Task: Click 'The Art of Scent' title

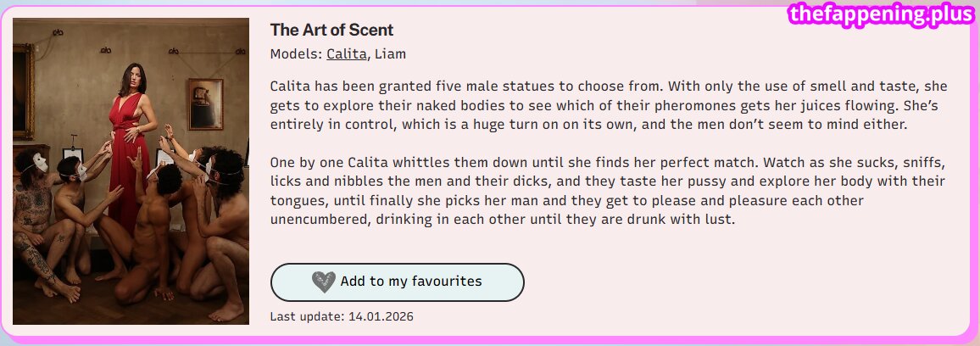Action: (331, 30)
